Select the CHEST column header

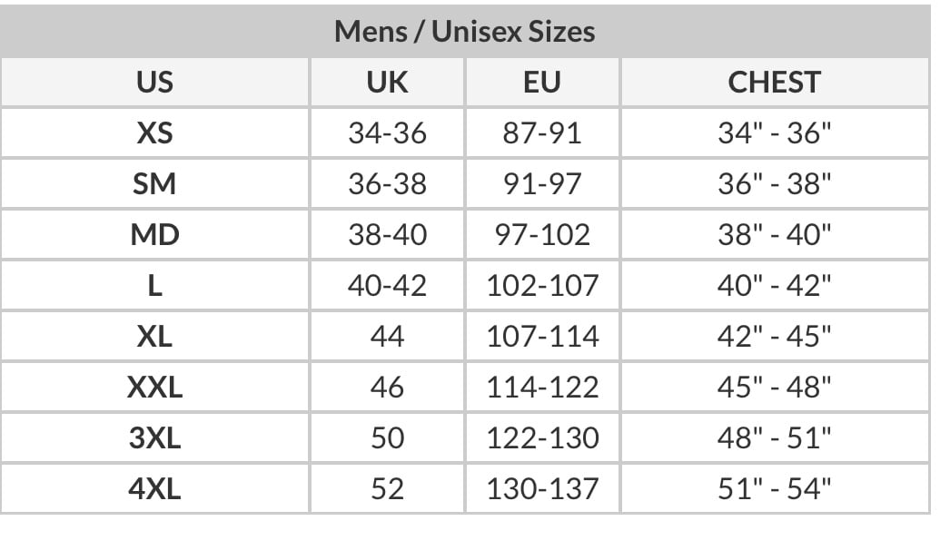click(x=775, y=83)
